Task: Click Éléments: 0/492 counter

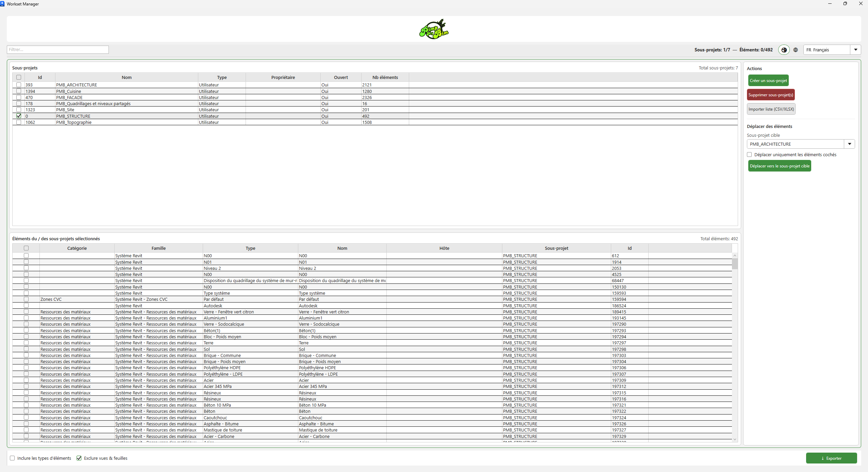Action: 756,50
